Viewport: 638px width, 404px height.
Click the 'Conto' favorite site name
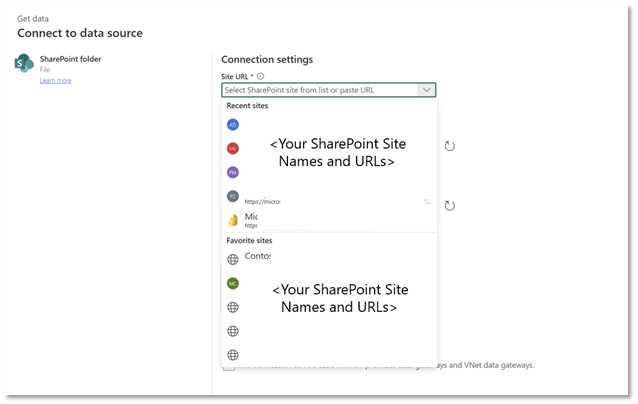click(258, 256)
